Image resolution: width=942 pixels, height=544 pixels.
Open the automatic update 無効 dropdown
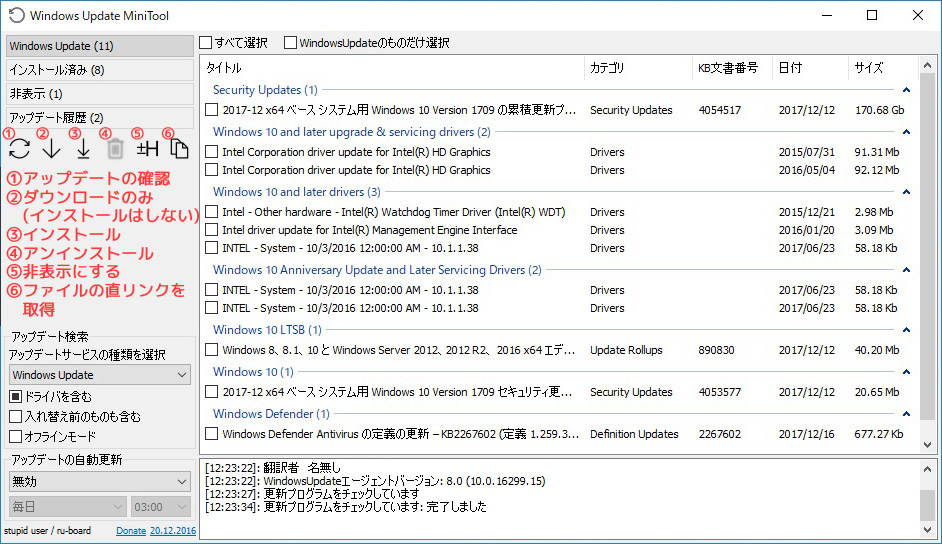pyautogui.click(x=100, y=482)
